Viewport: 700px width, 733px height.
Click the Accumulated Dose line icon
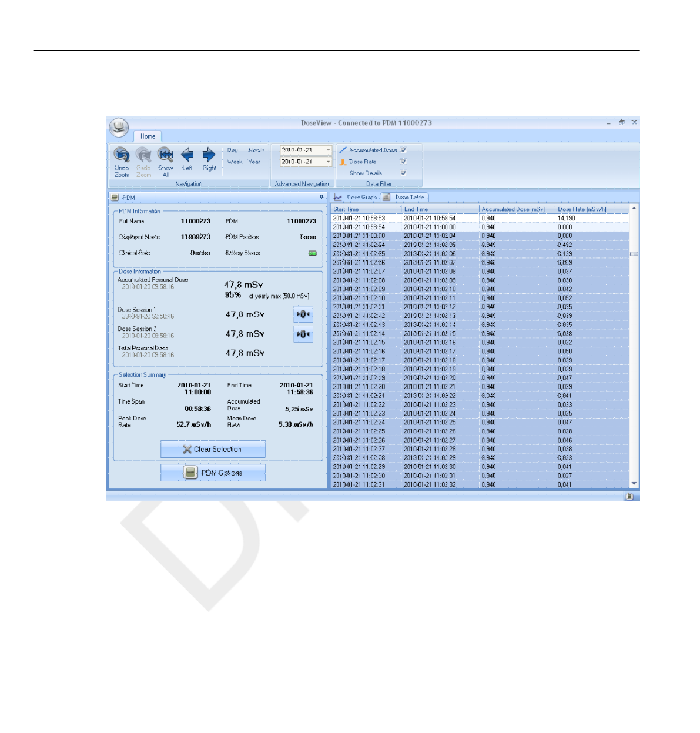coord(343,150)
